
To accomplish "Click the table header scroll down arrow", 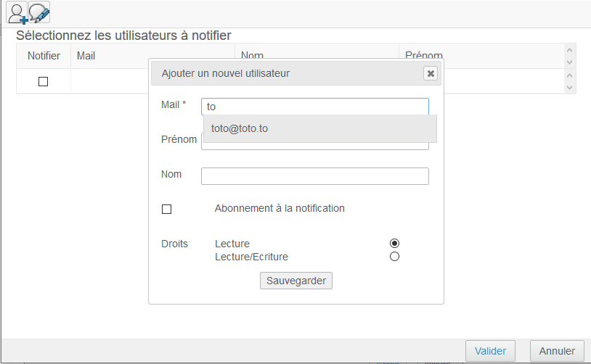I will [x=569, y=62].
